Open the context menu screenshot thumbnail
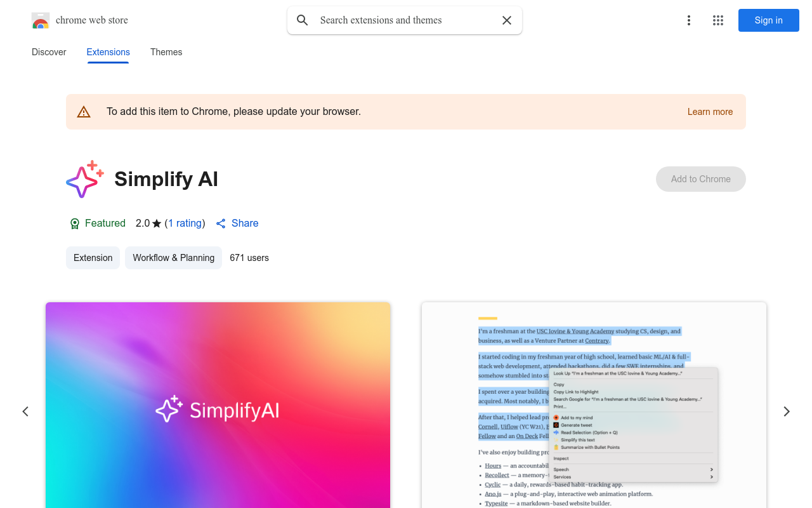Image resolution: width=812 pixels, height=508 pixels. (594, 405)
